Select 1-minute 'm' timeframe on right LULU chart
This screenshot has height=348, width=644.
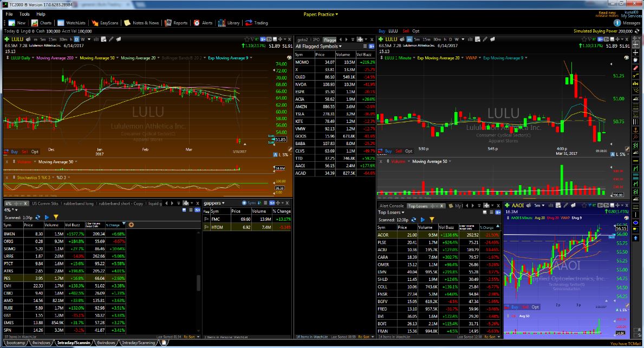pos(409,40)
